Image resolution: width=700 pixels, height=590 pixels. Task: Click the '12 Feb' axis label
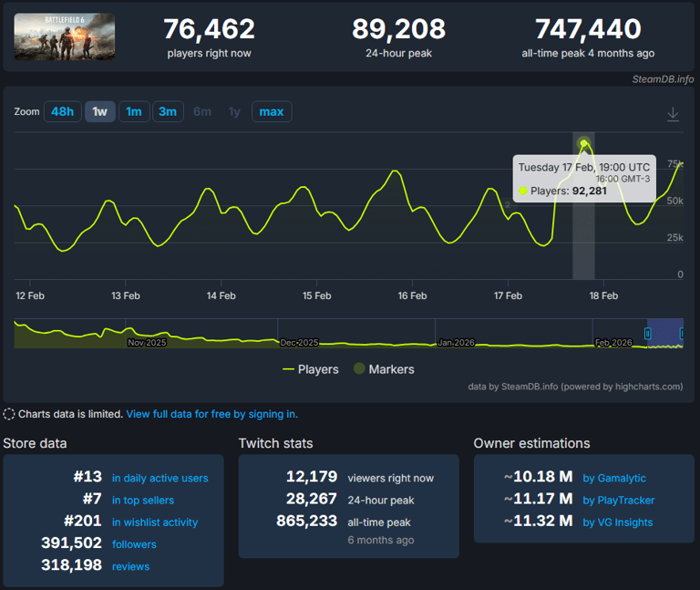(x=30, y=295)
